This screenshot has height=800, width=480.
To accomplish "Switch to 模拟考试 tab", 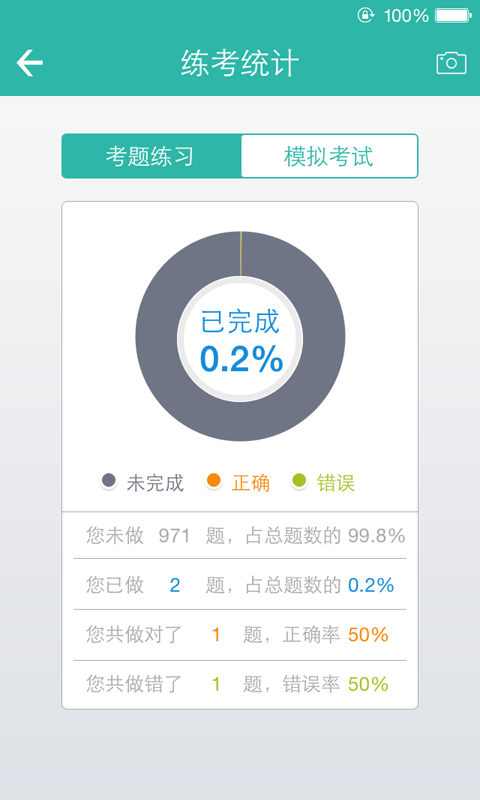I will click(329, 156).
